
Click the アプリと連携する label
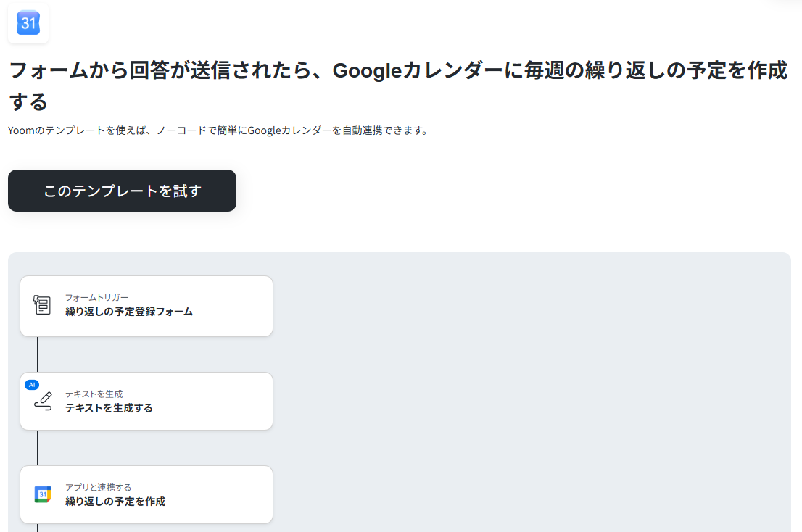[x=98, y=488]
